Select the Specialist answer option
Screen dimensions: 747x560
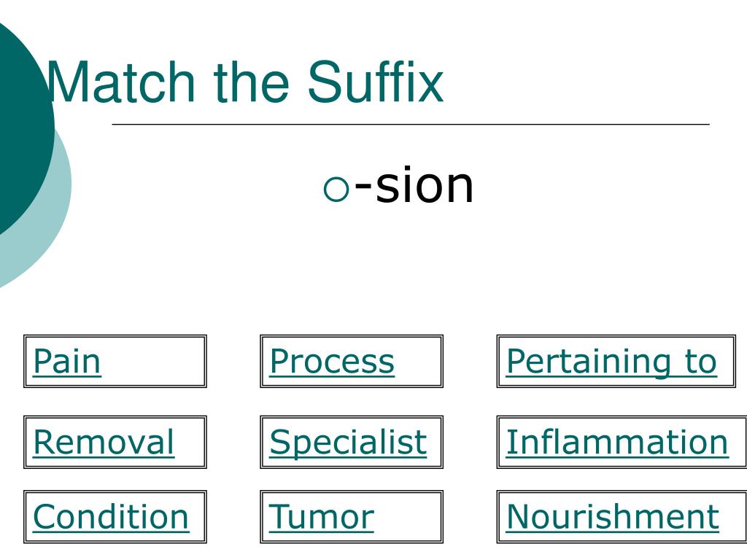point(348,443)
